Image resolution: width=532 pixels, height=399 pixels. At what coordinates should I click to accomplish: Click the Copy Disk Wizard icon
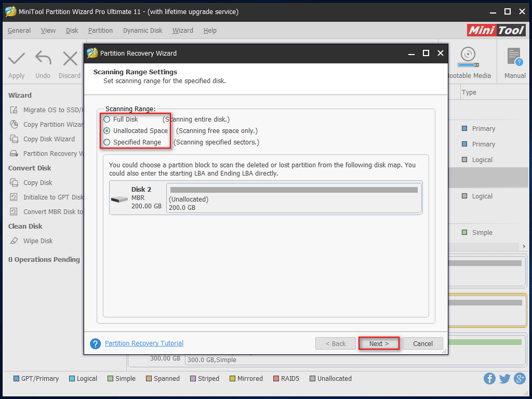[x=14, y=139]
